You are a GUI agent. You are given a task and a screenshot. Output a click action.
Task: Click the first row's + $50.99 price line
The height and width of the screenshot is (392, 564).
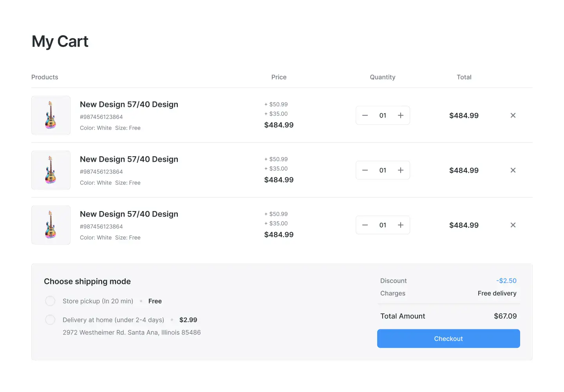coord(276,105)
